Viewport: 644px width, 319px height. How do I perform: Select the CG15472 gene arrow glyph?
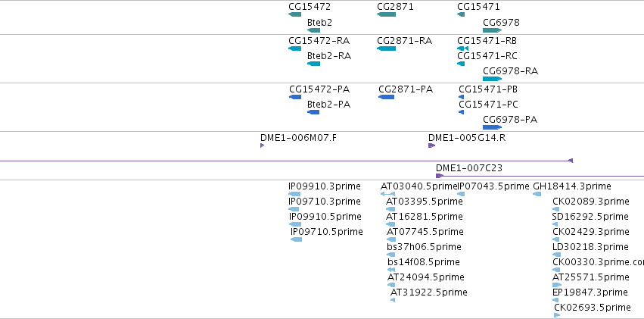coord(295,14)
